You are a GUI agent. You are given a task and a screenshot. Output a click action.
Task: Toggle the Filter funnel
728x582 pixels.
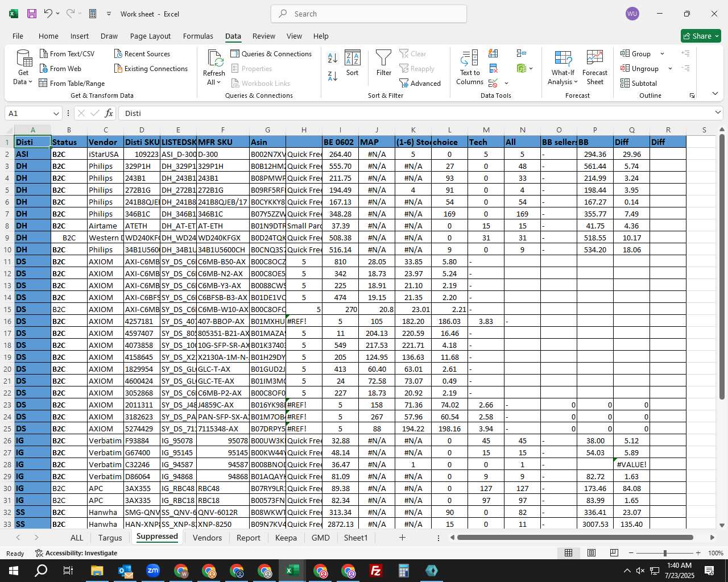[384, 63]
